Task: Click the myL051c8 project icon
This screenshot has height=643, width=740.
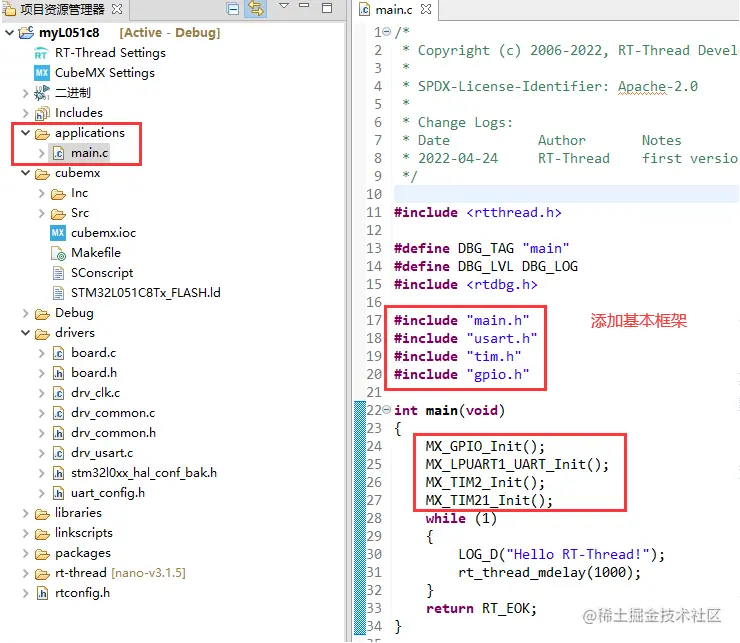Action: (x=26, y=33)
